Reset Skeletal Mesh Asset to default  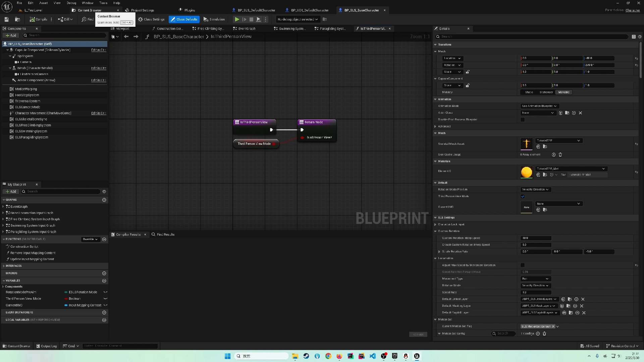(x=636, y=144)
